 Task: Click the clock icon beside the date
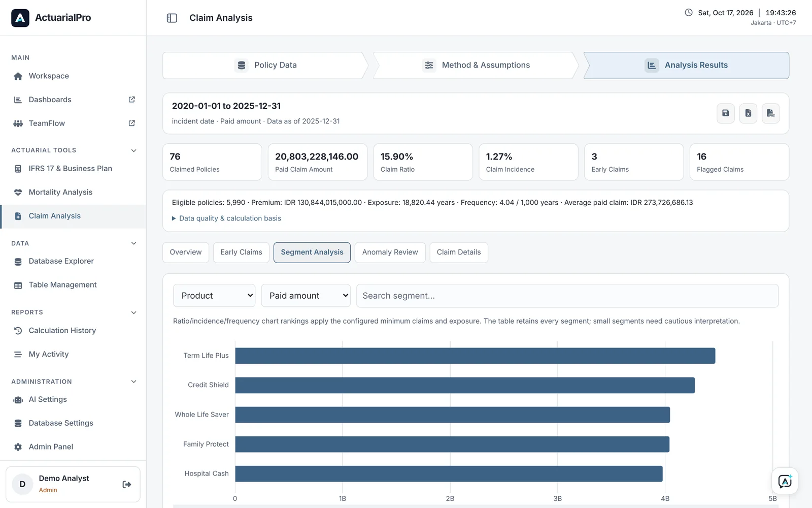689,13
